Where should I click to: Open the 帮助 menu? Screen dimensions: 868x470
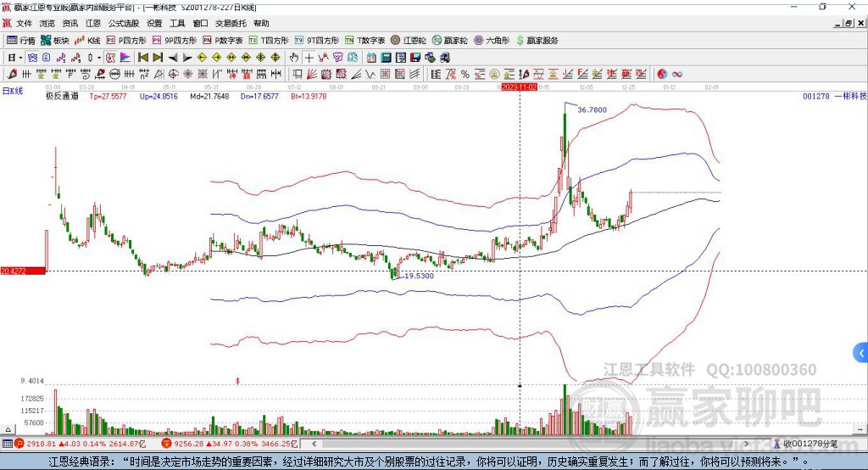pyautogui.click(x=261, y=23)
